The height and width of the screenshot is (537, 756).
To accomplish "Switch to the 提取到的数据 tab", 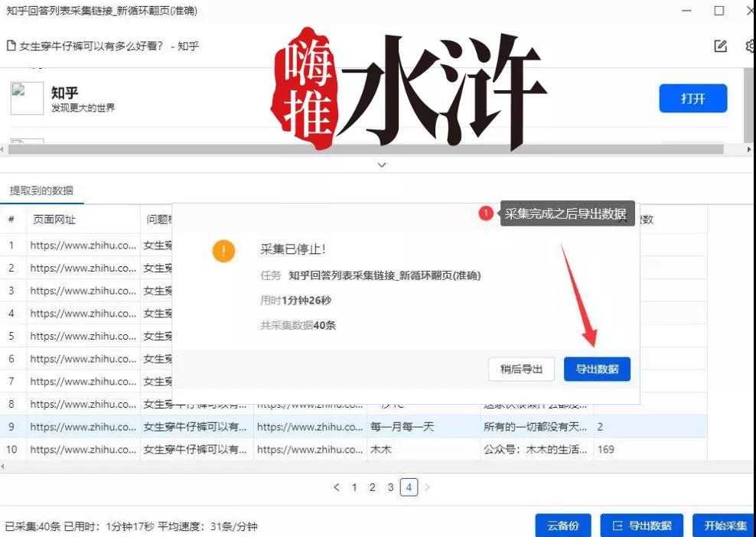I will click(41, 190).
